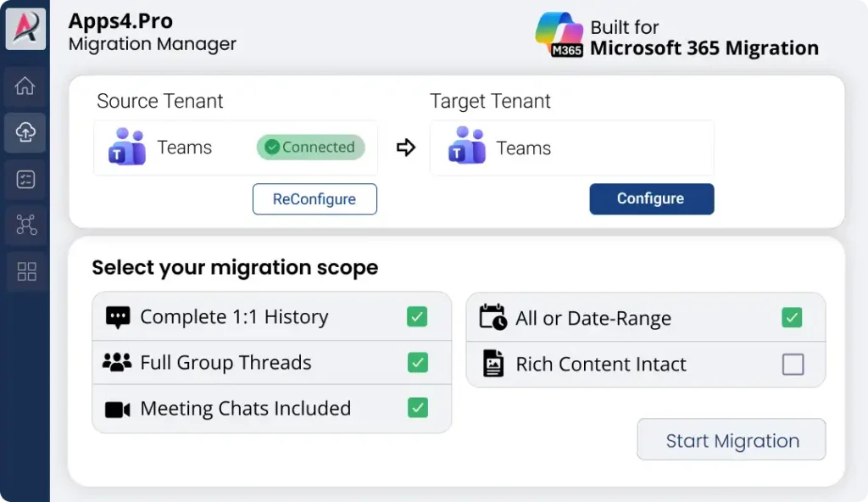Uncheck Full Group Threads checkbox
This screenshot has height=502, width=868.
point(417,362)
